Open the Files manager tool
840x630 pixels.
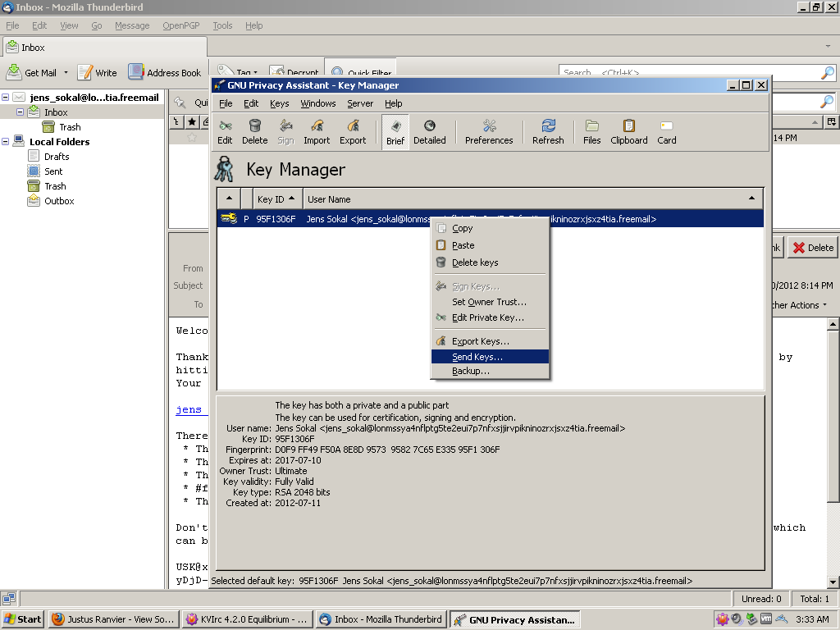[x=592, y=132]
